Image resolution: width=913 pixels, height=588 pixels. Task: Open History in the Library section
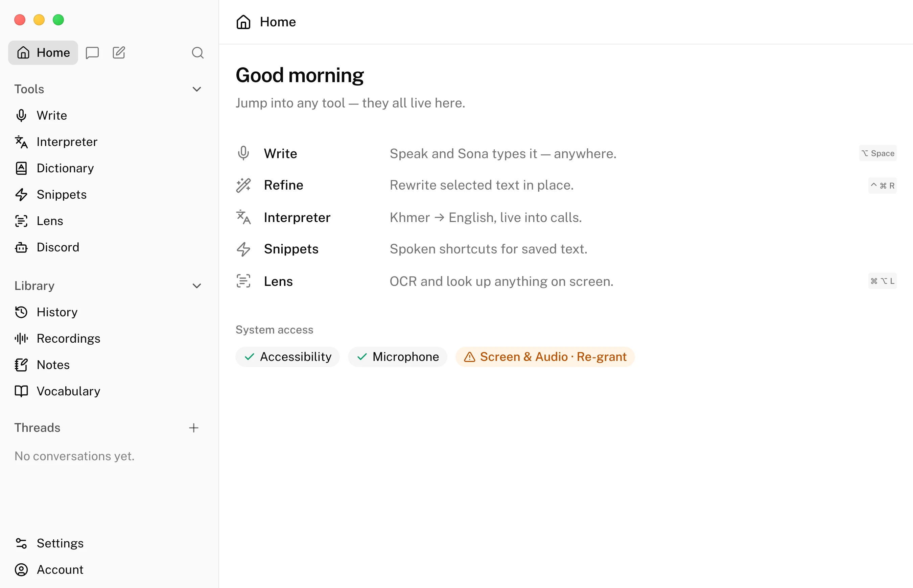[109, 312]
